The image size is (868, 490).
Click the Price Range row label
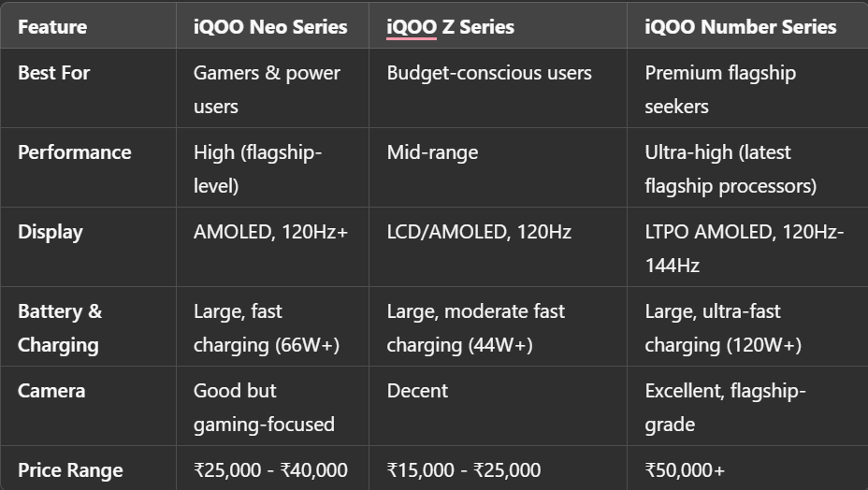pyautogui.click(x=70, y=469)
